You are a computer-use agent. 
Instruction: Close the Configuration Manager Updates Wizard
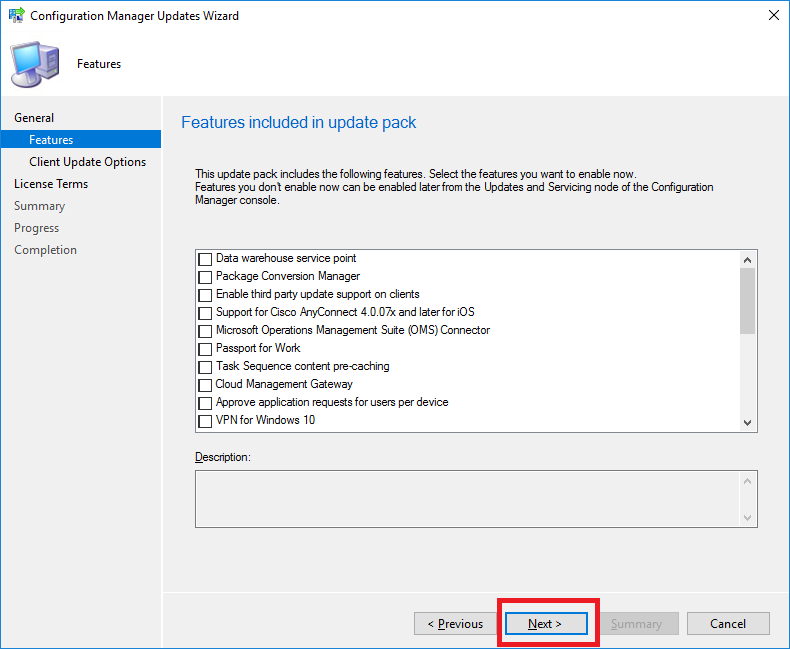click(773, 15)
